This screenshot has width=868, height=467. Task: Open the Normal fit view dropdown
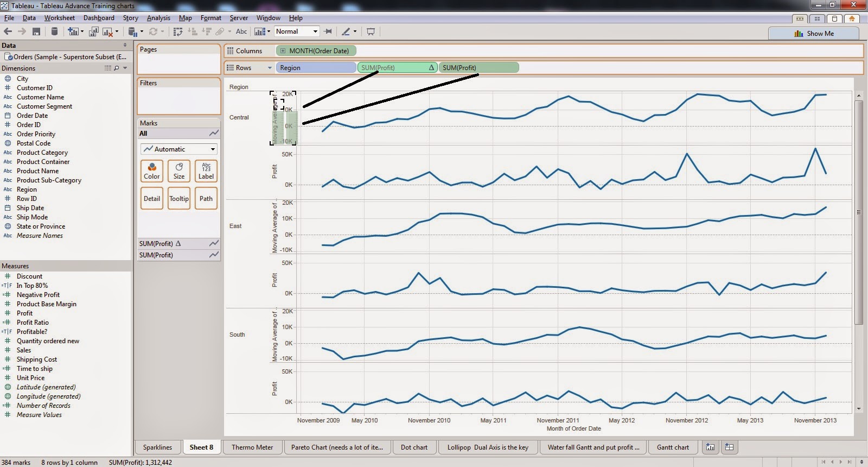point(296,31)
